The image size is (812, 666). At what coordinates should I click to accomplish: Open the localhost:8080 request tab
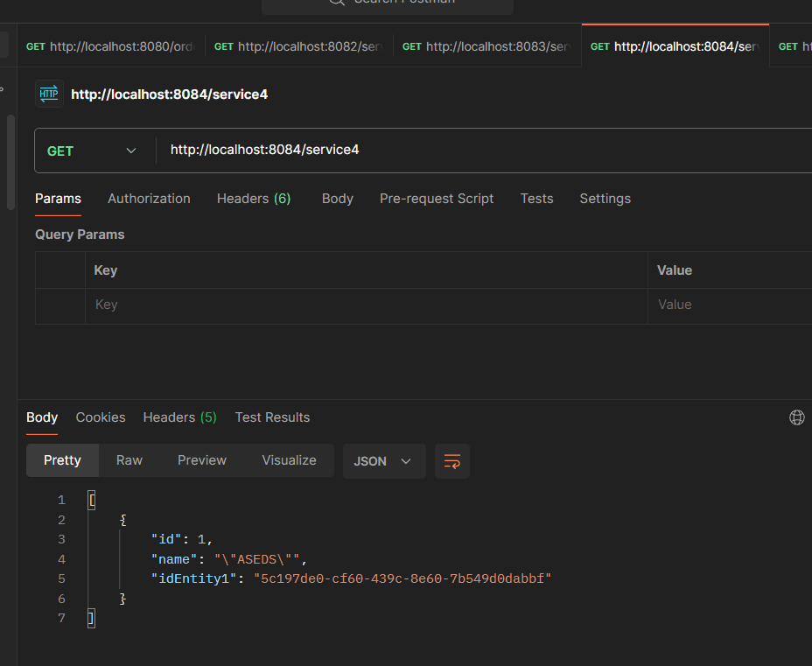[x=110, y=46]
